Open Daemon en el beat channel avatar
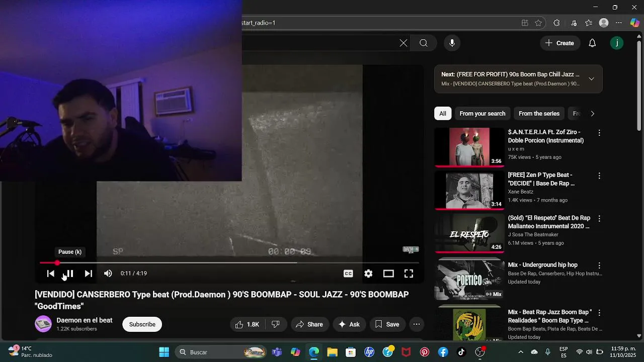This screenshot has width=644, height=362. 43,324
